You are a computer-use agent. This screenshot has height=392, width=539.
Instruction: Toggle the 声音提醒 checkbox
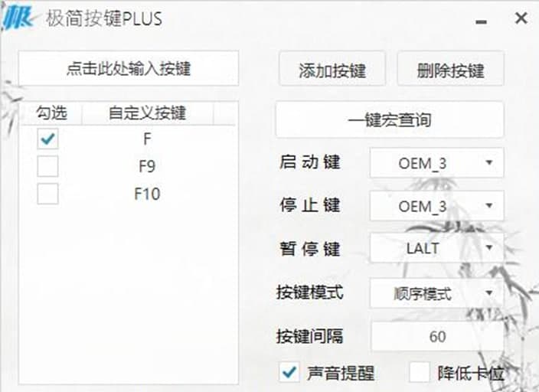click(x=289, y=373)
